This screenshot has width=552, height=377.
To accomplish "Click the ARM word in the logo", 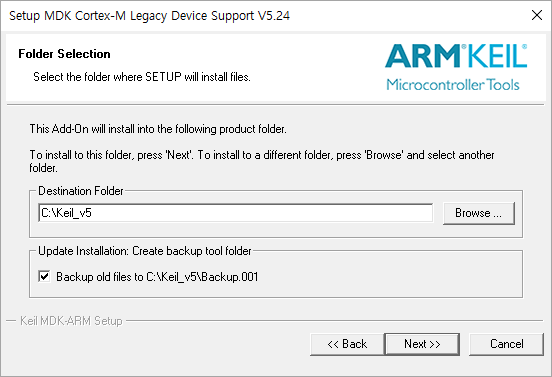I will (423, 56).
